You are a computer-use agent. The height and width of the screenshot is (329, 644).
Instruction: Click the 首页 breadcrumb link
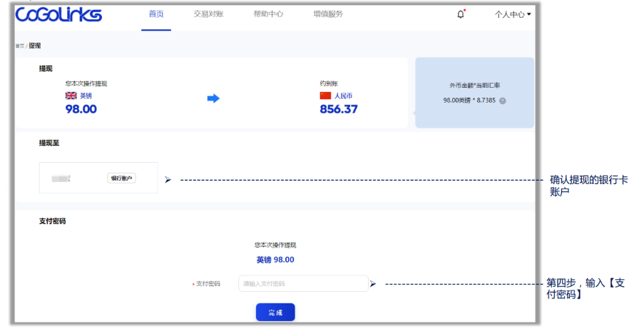[x=20, y=46]
